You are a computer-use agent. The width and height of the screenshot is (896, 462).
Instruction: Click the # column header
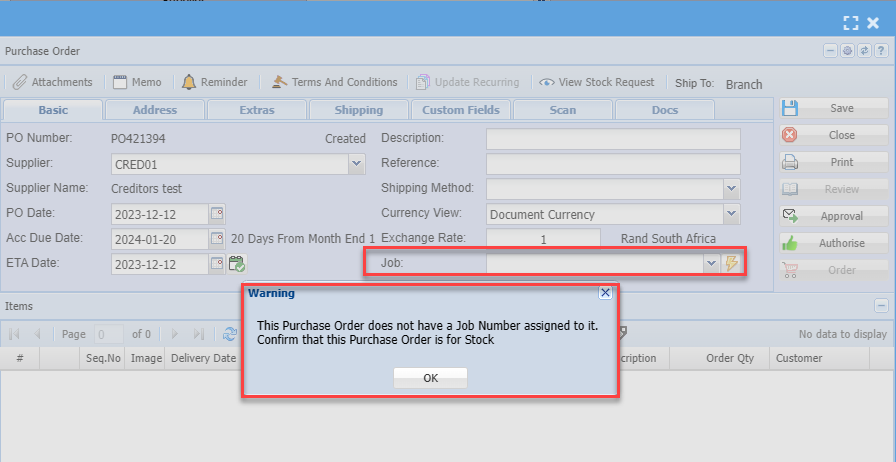tap(20, 359)
